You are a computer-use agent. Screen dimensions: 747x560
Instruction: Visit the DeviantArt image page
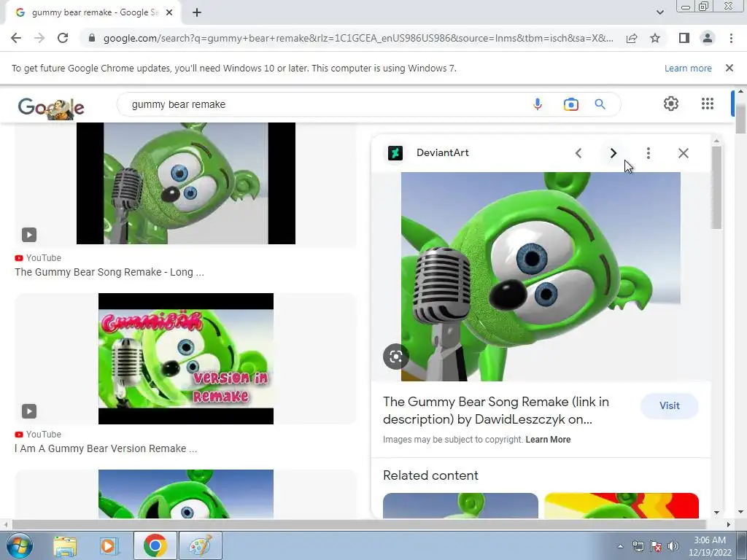click(670, 405)
